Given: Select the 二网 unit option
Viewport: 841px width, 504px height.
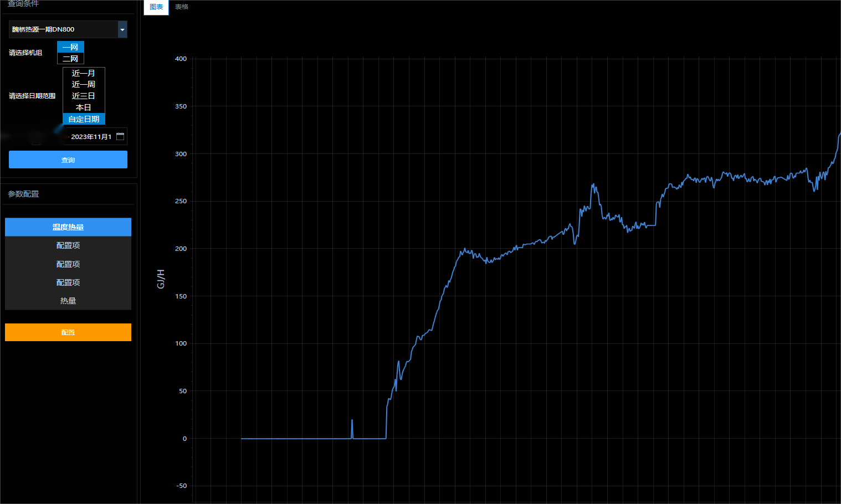Looking at the screenshot, I should click(x=70, y=59).
